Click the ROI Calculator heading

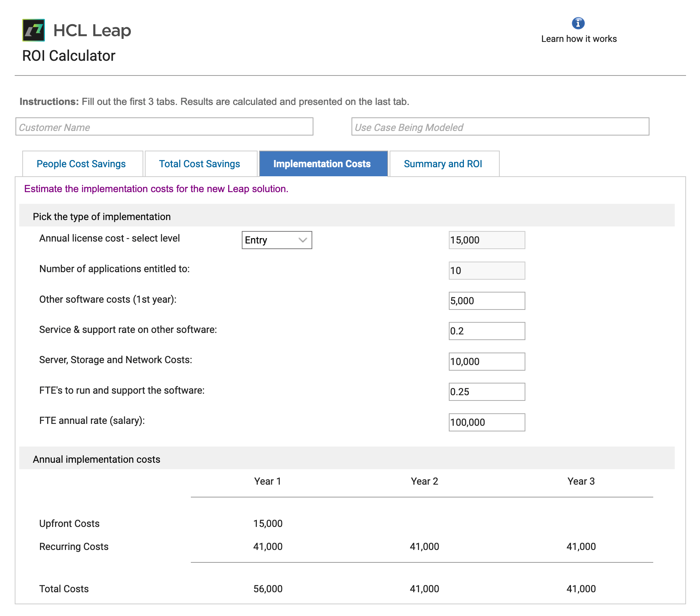click(x=69, y=56)
